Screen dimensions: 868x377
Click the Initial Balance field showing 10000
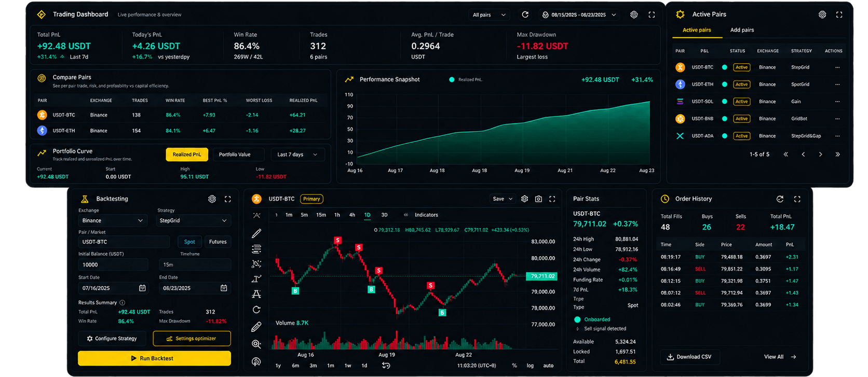point(113,264)
